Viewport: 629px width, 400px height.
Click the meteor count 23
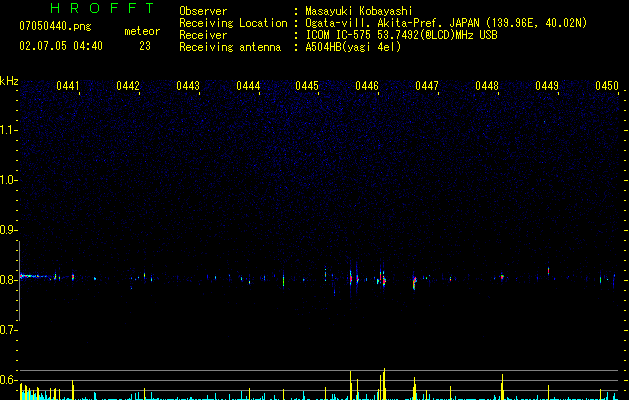[145, 46]
